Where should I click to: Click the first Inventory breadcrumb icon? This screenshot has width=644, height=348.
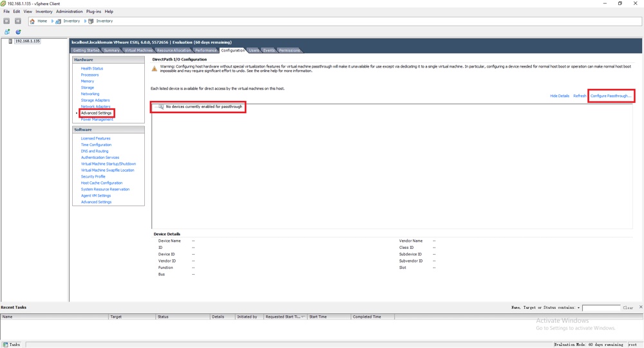[x=59, y=21]
